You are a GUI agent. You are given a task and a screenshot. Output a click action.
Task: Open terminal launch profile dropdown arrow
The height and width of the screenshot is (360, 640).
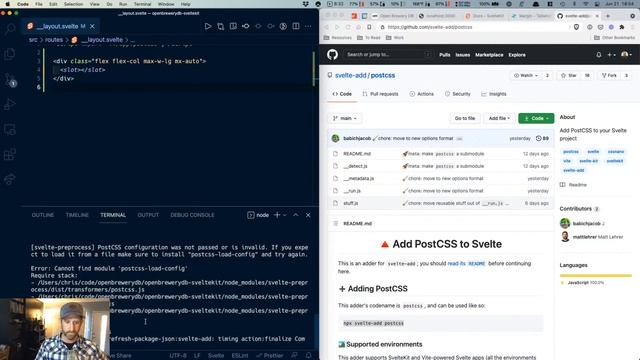285,215
